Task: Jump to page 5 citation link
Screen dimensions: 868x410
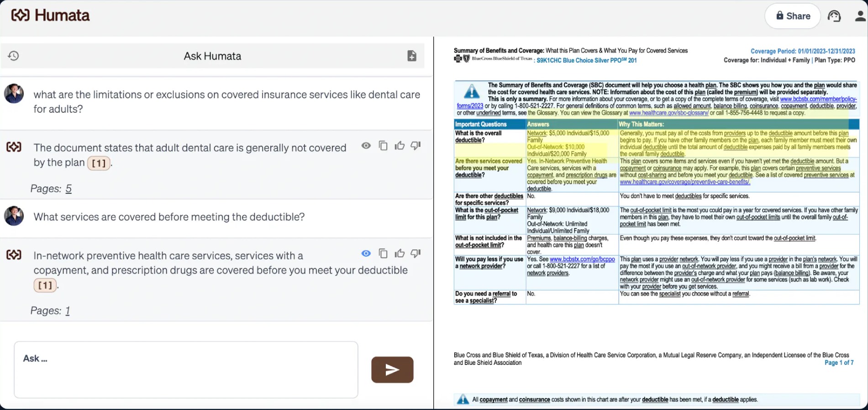Action: coord(68,189)
